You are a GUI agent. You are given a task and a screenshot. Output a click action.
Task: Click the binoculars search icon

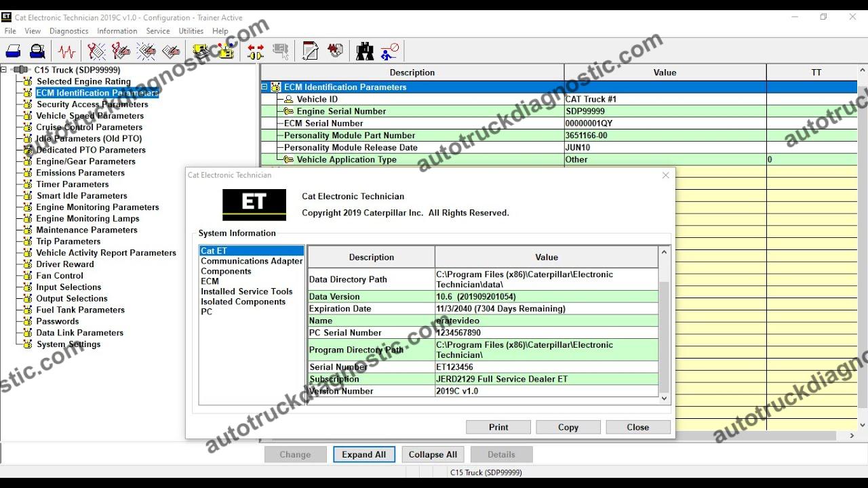point(365,52)
